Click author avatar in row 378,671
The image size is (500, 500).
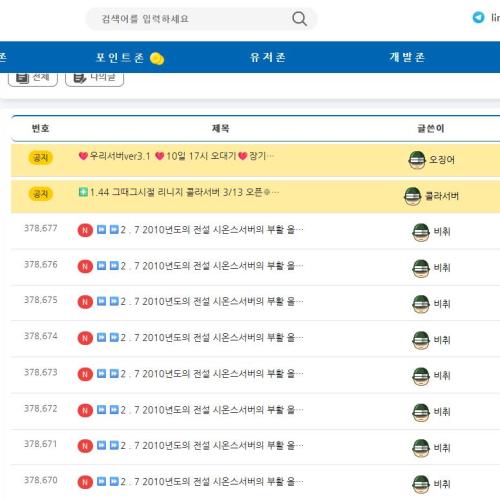pyautogui.click(x=421, y=448)
